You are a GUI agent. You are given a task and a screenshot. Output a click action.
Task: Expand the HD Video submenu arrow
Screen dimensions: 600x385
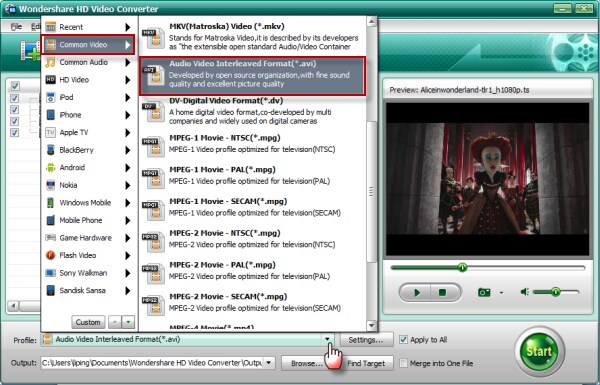tap(128, 80)
